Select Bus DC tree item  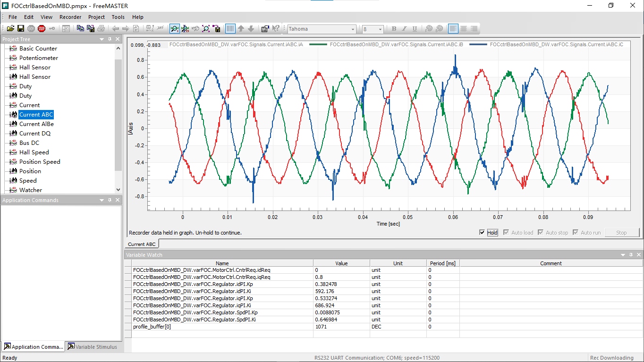pos(29,143)
